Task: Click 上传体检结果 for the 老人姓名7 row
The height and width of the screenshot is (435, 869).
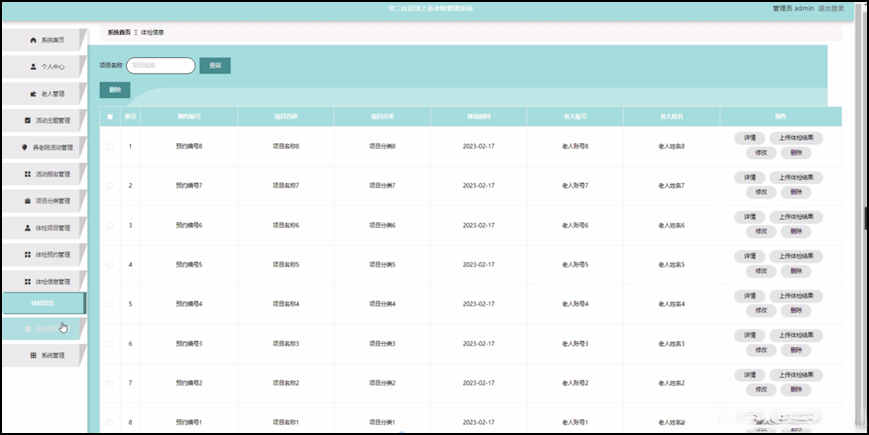Action: (x=796, y=177)
